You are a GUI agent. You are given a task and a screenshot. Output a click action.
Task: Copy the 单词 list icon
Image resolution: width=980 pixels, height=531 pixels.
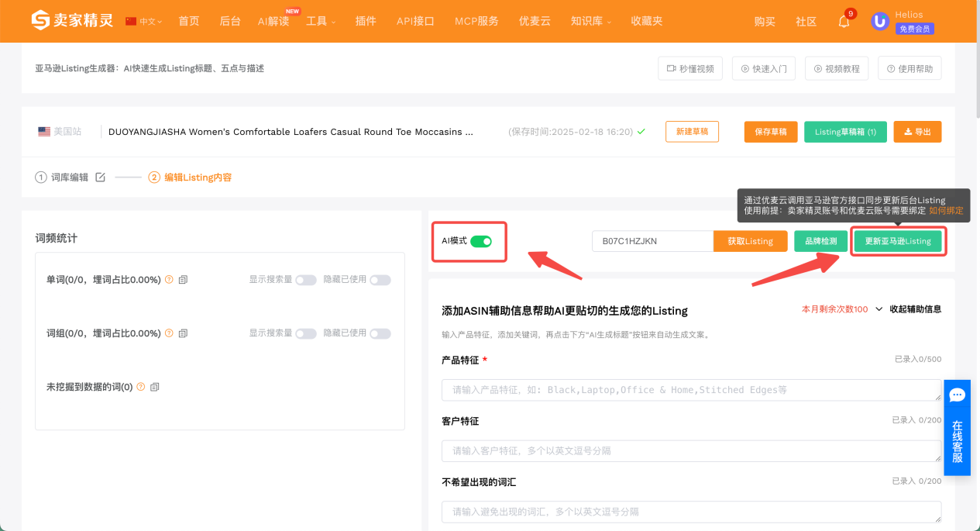point(184,280)
